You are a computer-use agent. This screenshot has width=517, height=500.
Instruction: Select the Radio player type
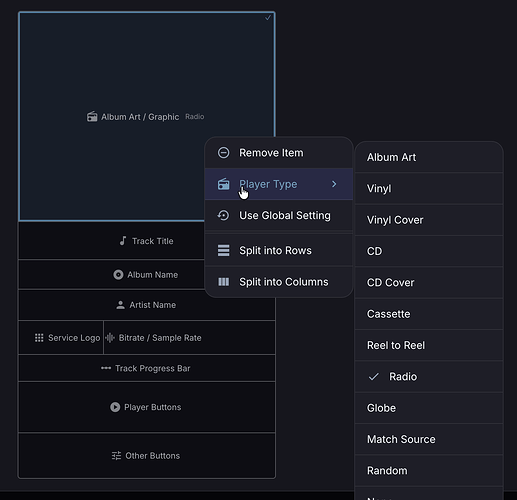(429, 376)
